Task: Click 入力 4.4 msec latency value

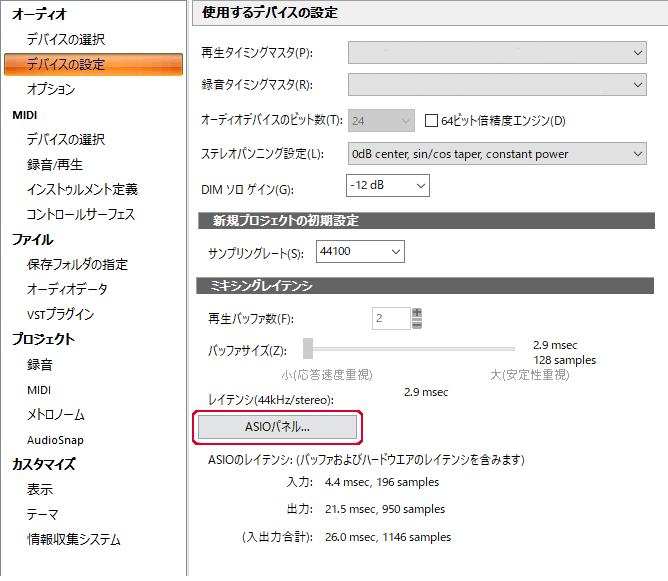Action: pyautogui.click(x=382, y=482)
